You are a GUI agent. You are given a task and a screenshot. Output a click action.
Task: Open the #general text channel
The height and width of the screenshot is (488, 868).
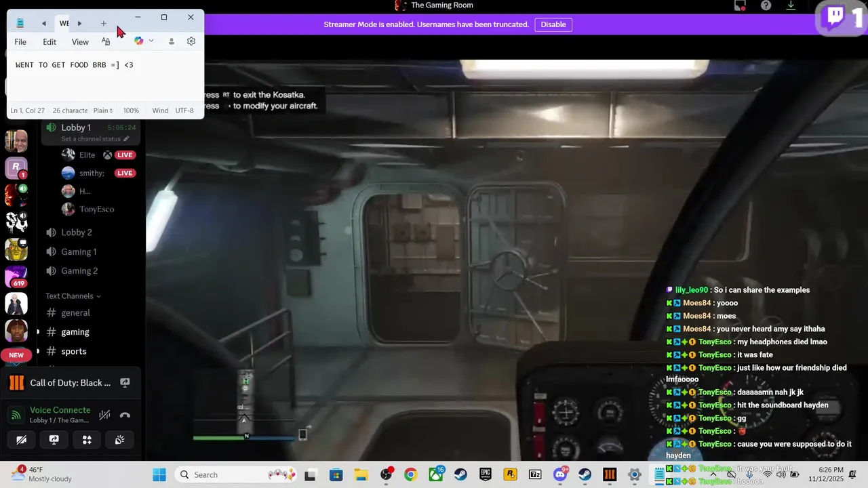(75, 313)
